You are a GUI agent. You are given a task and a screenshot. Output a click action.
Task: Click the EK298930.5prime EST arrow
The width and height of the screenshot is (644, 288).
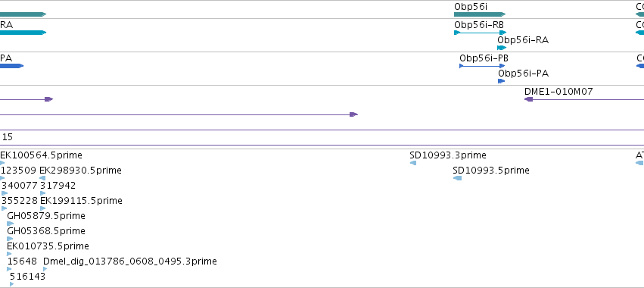[42, 178]
